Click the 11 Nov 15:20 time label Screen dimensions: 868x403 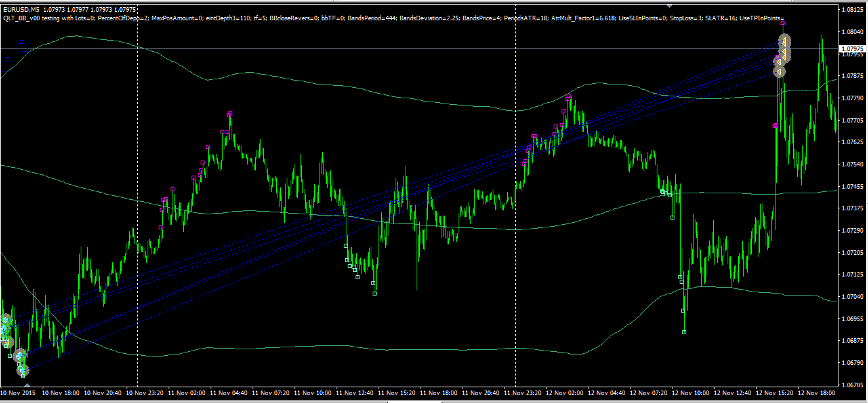pyautogui.click(x=398, y=393)
